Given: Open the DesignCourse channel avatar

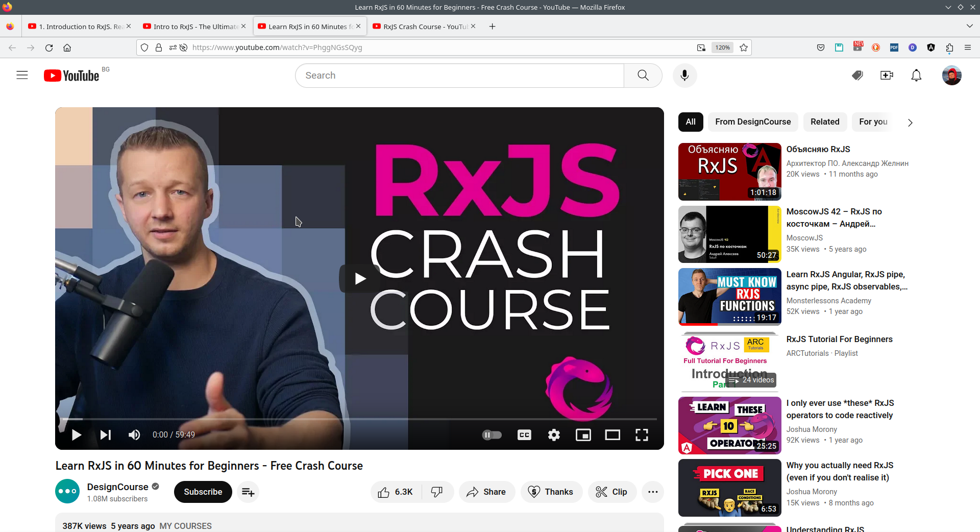Looking at the screenshot, I should 67,491.
